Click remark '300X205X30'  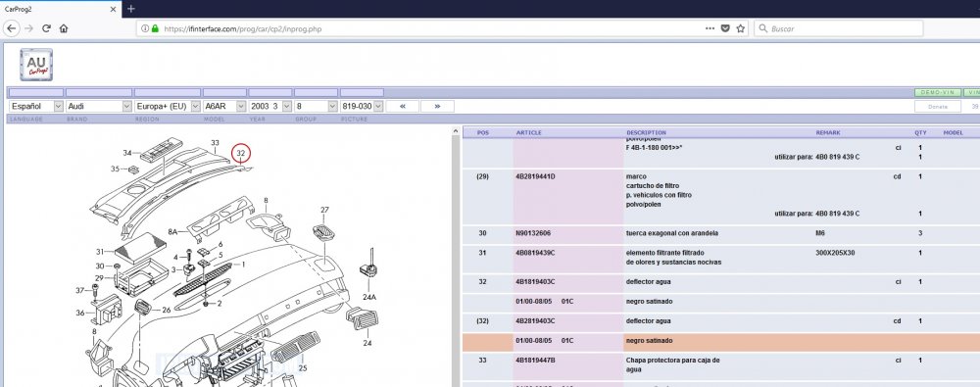[835, 253]
